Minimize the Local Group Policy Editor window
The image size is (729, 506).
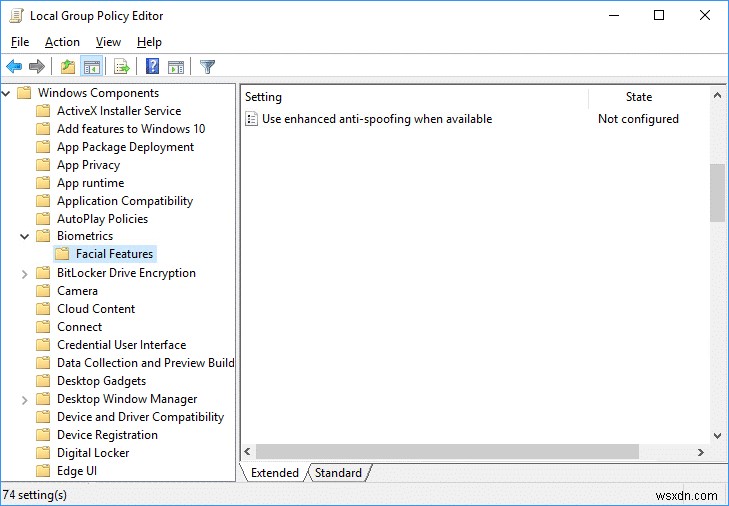(x=614, y=15)
